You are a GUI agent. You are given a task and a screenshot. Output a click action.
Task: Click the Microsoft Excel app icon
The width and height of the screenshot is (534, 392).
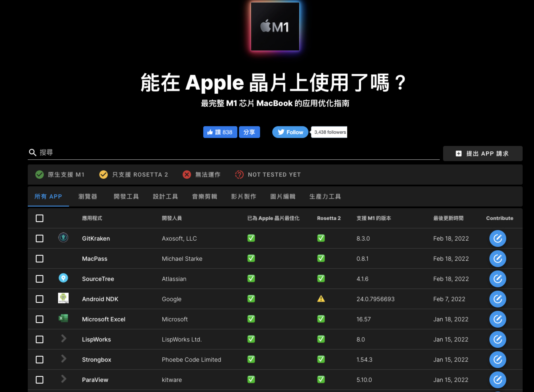[63, 318]
